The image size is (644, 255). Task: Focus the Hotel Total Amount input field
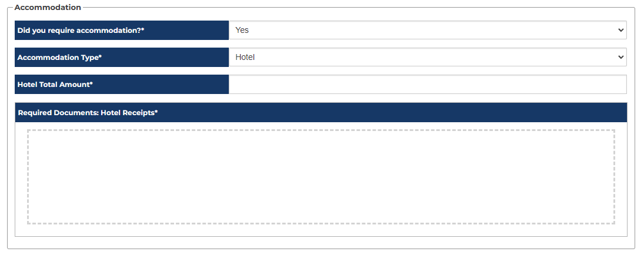point(428,84)
